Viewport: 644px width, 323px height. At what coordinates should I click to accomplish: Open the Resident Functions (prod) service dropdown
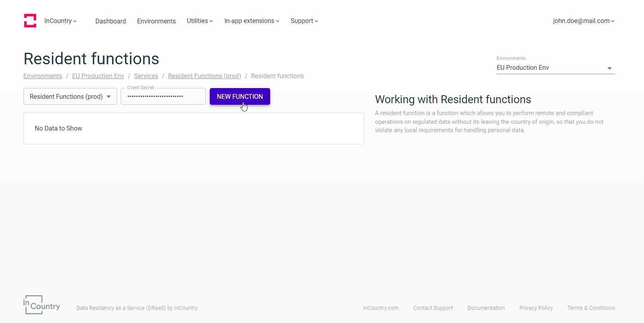(70, 96)
